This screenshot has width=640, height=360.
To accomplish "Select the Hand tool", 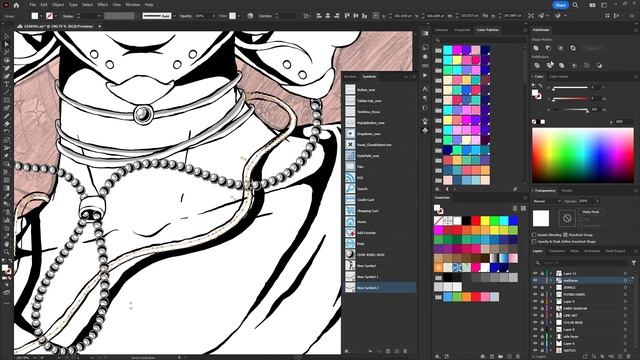I will [x=7, y=244].
